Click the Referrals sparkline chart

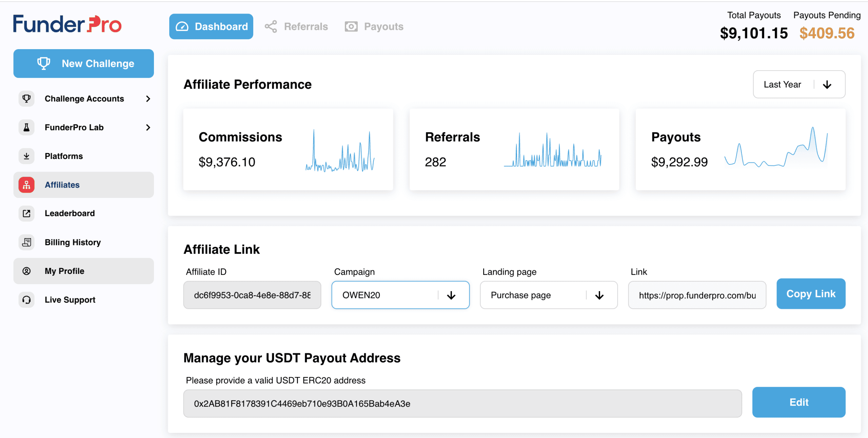tap(553, 150)
